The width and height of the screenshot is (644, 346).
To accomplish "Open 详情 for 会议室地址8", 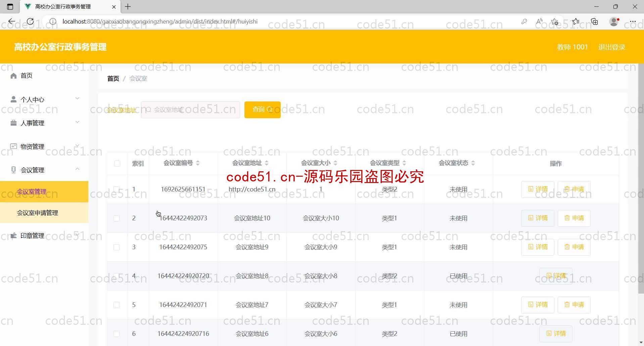I will (x=556, y=276).
